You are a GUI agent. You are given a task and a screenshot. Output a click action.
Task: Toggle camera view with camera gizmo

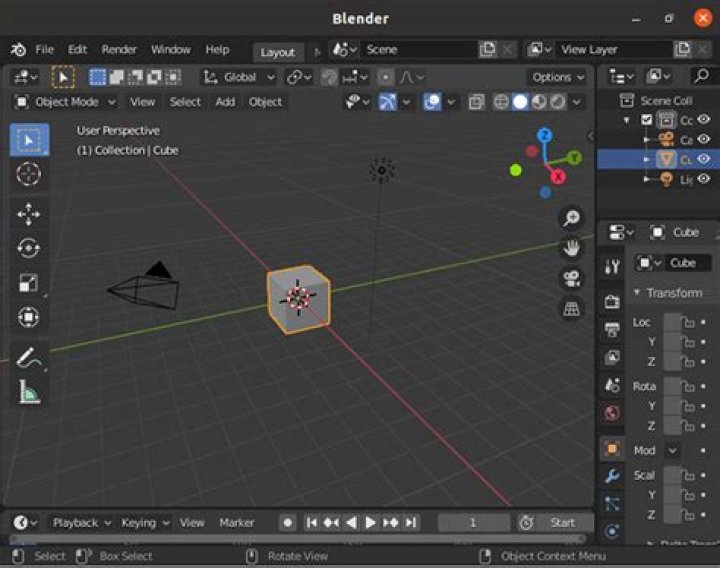[x=572, y=278]
